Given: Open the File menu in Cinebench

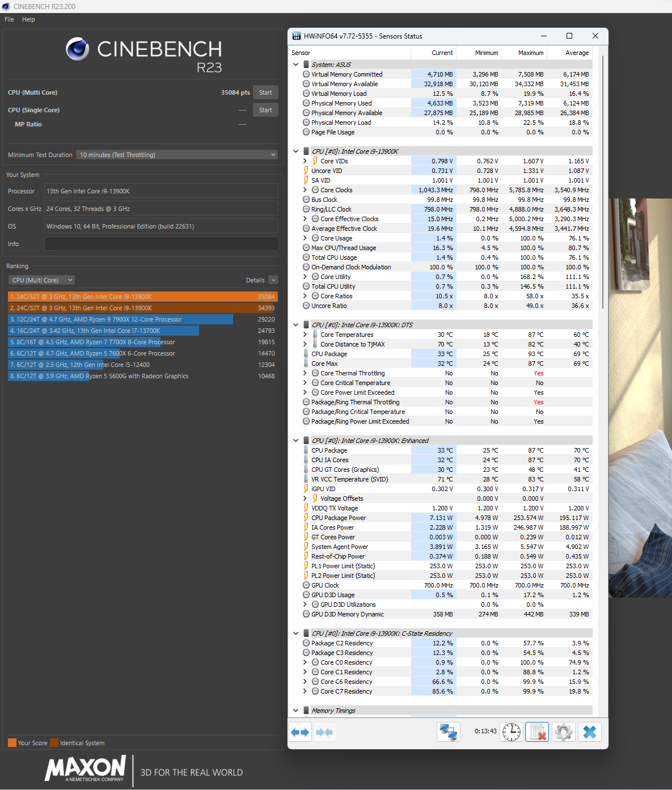Looking at the screenshot, I should (9, 19).
